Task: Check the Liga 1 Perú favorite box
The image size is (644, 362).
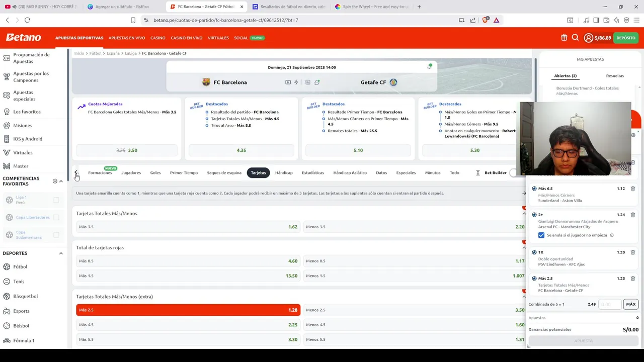Action: pos(56,200)
